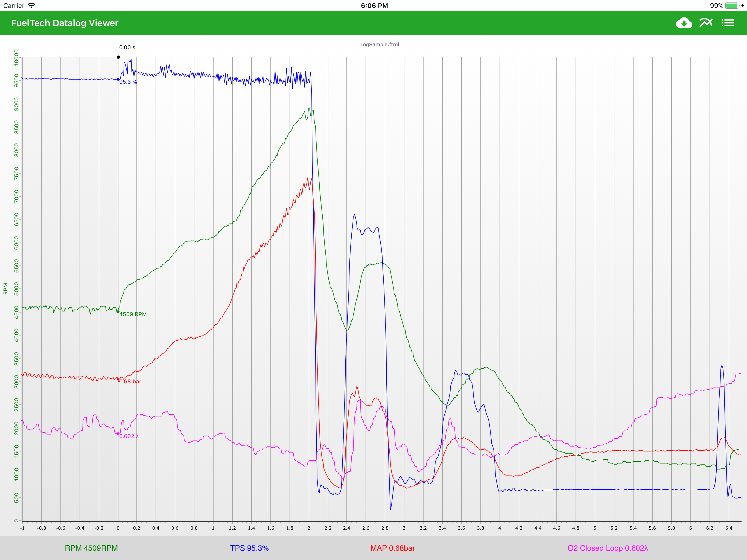Tap the LogSample.ftml file title

tap(380, 44)
